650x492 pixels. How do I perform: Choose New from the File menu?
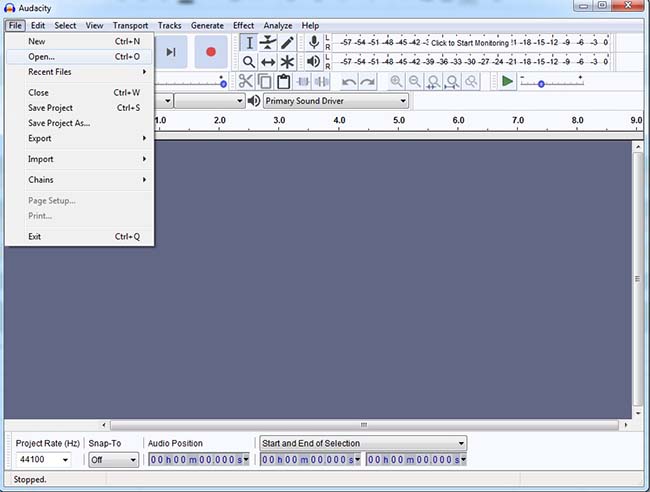pyautogui.click(x=79, y=41)
